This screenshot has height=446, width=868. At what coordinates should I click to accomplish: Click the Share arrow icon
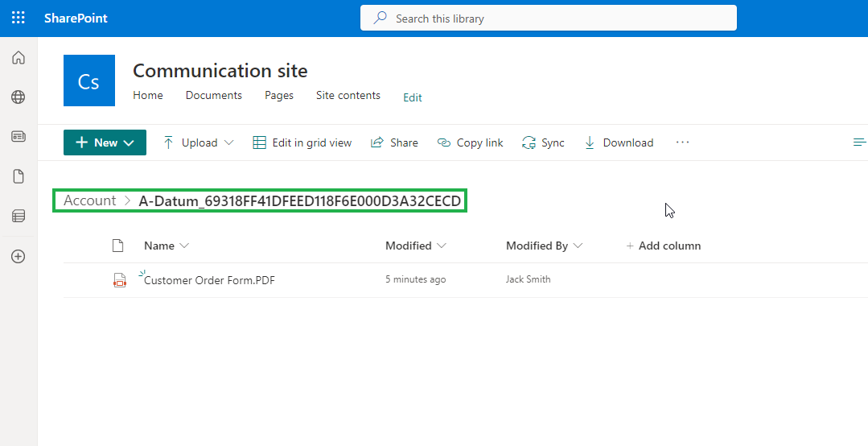point(377,143)
